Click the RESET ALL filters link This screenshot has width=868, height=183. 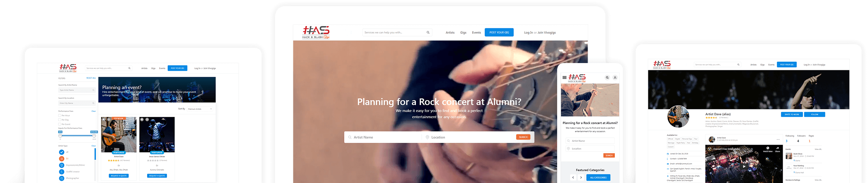tap(91, 78)
